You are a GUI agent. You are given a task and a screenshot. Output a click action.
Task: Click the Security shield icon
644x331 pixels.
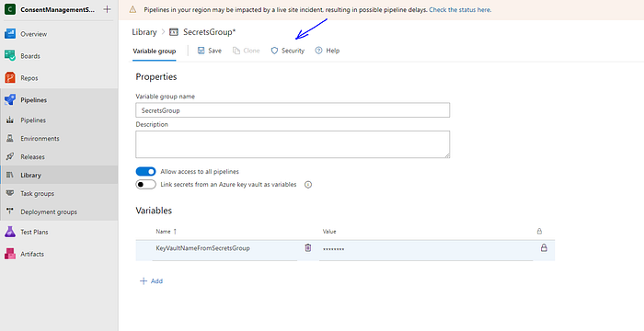(274, 51)
